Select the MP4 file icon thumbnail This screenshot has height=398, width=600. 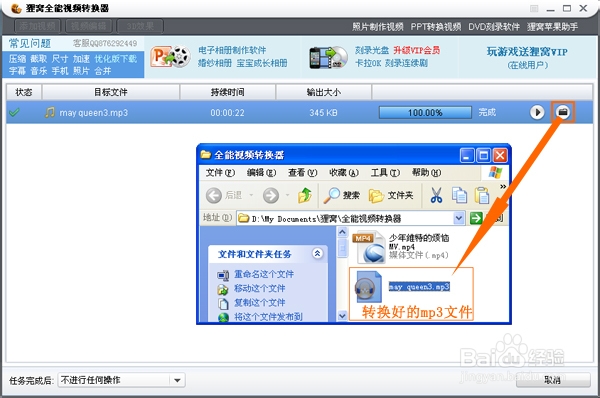tap(368, 247)
